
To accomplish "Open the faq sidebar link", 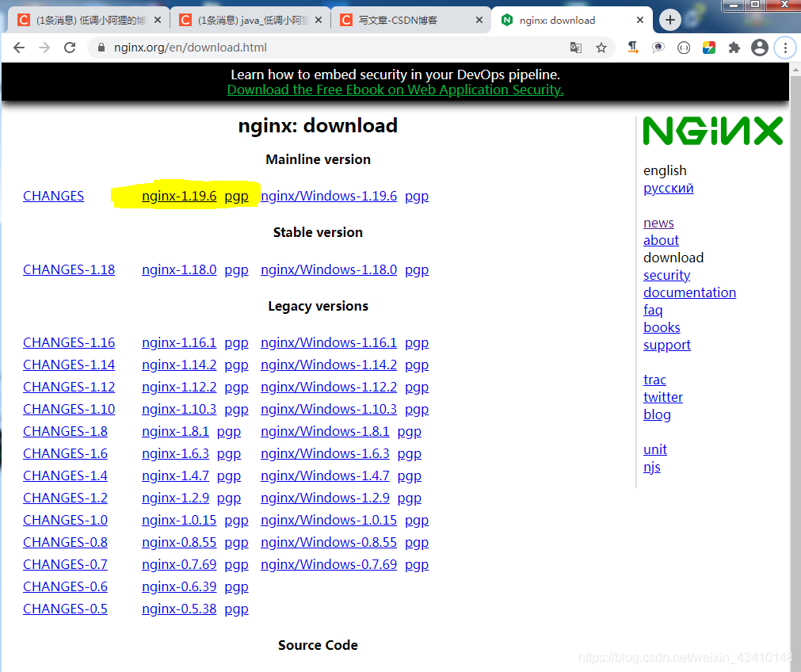I will 654,310.
